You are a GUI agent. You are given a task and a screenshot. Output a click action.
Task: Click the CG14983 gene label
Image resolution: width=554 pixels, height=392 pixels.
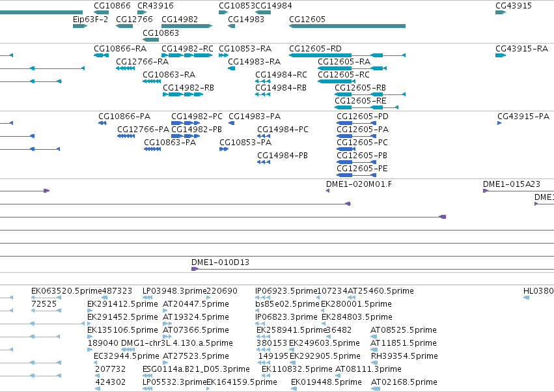246,19
